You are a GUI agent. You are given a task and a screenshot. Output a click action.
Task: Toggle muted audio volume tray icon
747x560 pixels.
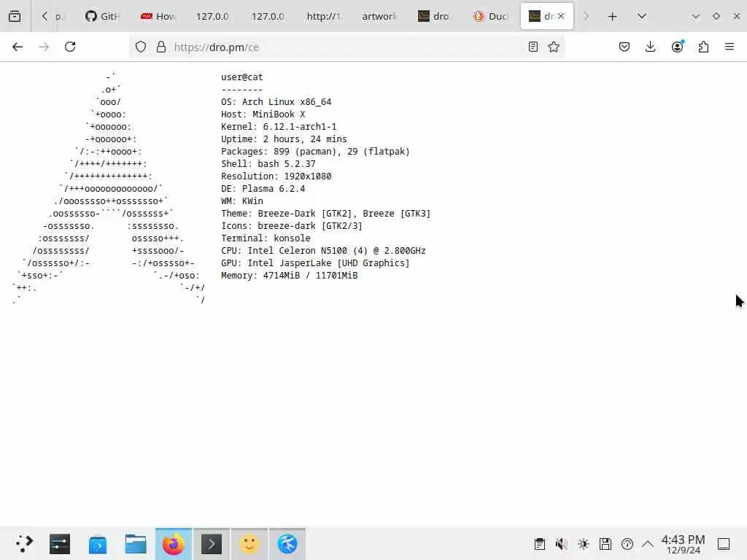click(x=561, y=544)
